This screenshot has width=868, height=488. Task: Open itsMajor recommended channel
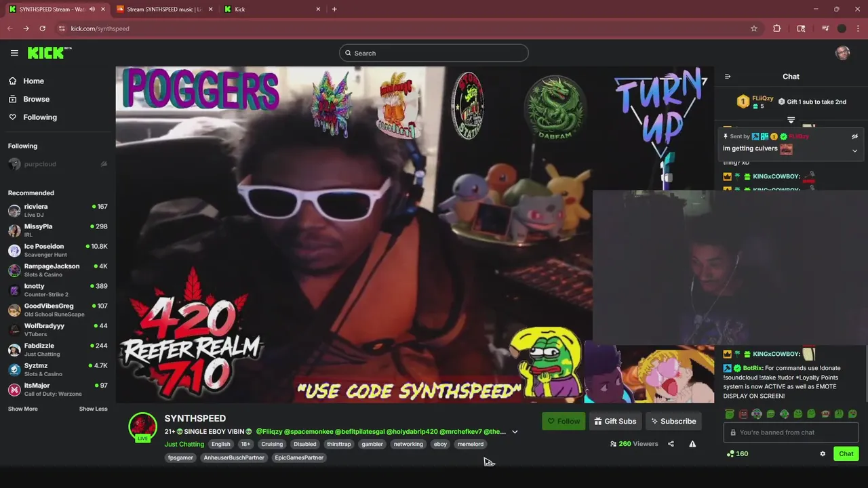coord(58,389)
